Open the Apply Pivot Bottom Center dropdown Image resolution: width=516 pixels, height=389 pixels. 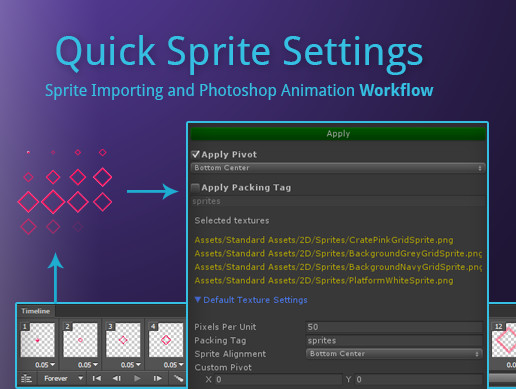(338, 168)
